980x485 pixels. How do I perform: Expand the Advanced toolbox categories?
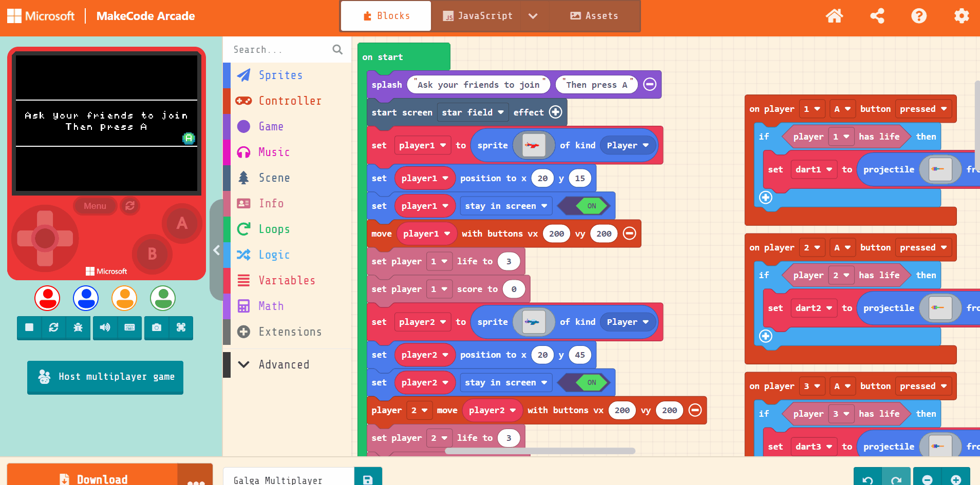pyautogui.click(x=287, y=364)
